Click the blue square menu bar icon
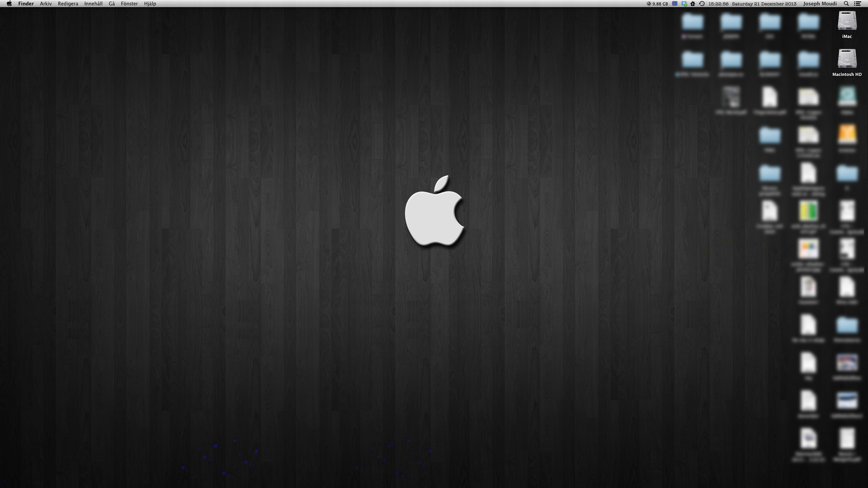868x488 pixels. pyautogui.click(x=675, y=4)
